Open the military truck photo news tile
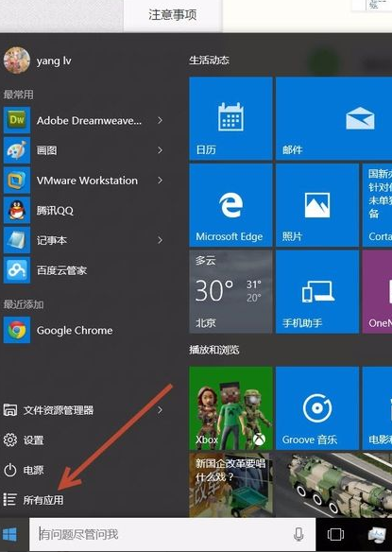The width and height of the screenshot is (392, 552). pos(334,485)
